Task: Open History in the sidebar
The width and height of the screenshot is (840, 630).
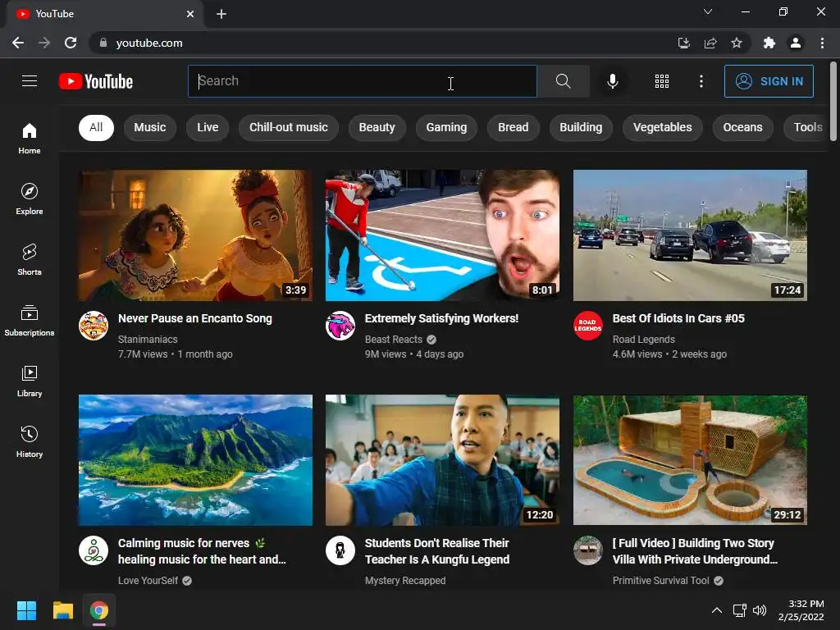Action: 30,441
